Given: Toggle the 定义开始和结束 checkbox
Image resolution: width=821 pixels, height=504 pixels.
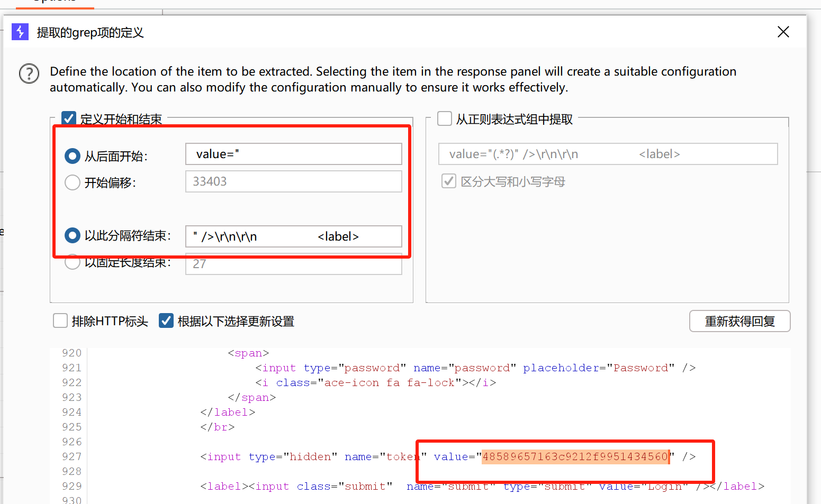Looking at the screenshot, I should [69, 119].
